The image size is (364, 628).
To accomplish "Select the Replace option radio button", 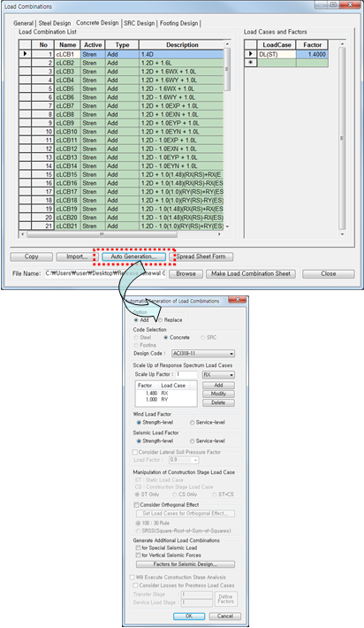I will (170, 320).
